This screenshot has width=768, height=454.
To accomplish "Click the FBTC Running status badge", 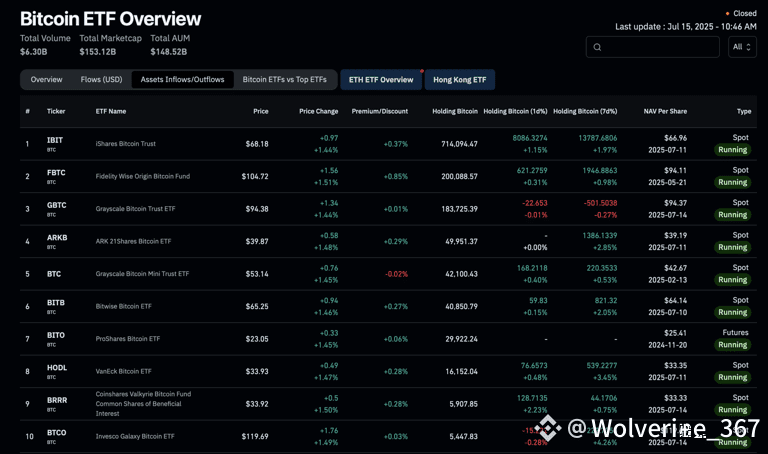I will pyautogui.click(x=733, y=182).
